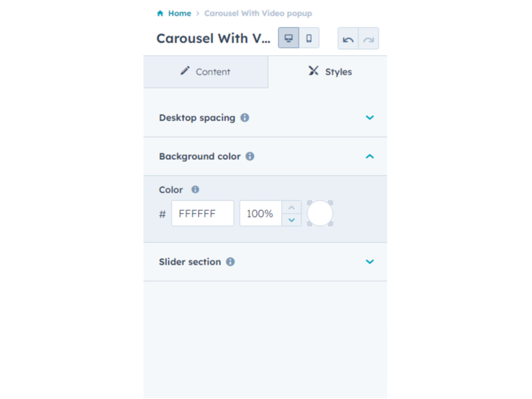Image resolution: width=532 pixels, height=399 pixels.
Task: Click the Home icon in breadcrumb
Action: pyautogui.click(x=159, y=12)
